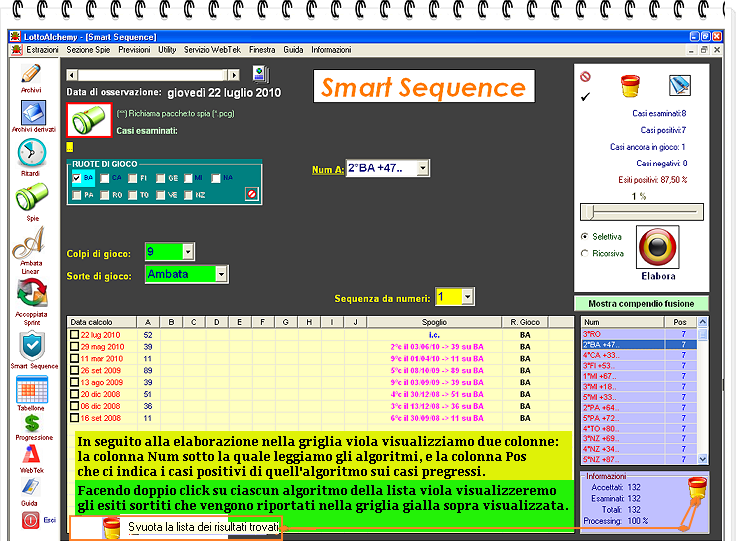Open the Ambata Linear tool
The image size is (736, 541).
[31, 244]
